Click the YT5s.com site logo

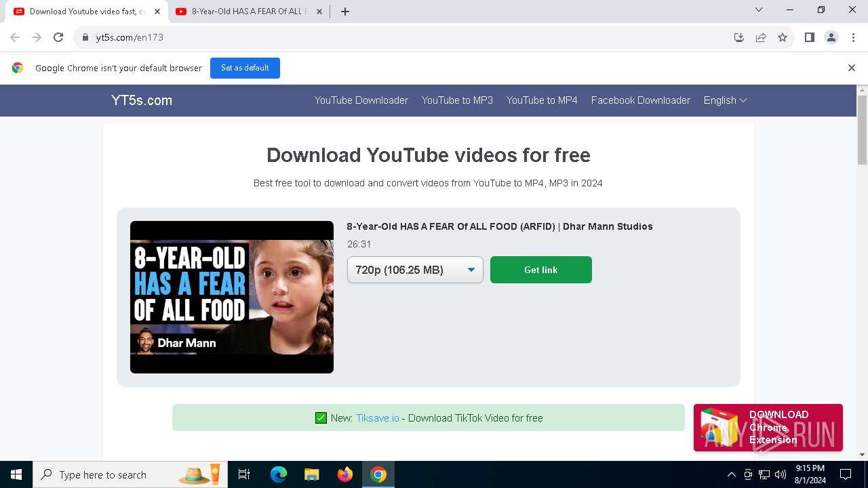(x=142, y=100)
